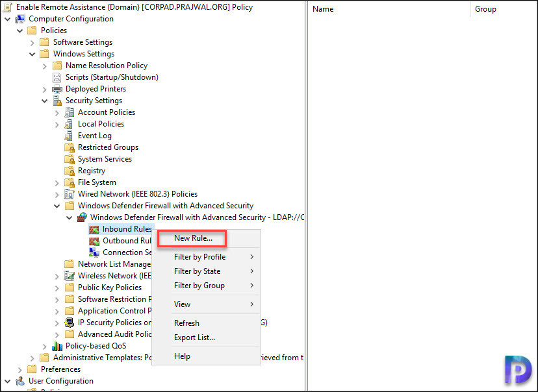This screenshot has width=538, height=392.
Task: Select the Restricted Groups tree item text
Action: coord(108,147)
